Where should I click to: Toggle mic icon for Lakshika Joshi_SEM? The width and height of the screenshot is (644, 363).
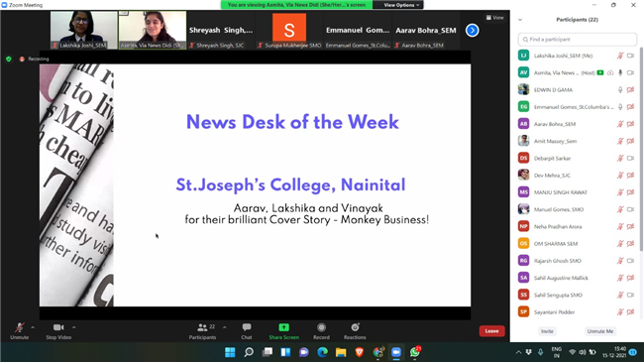point(620,56)
